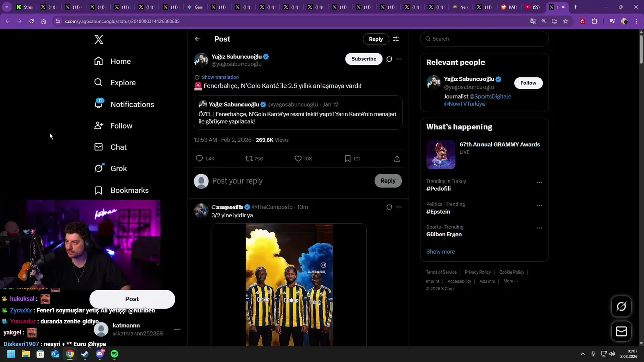
Task: Open Spotify from taskbar
Action: (x=114, y=354)
